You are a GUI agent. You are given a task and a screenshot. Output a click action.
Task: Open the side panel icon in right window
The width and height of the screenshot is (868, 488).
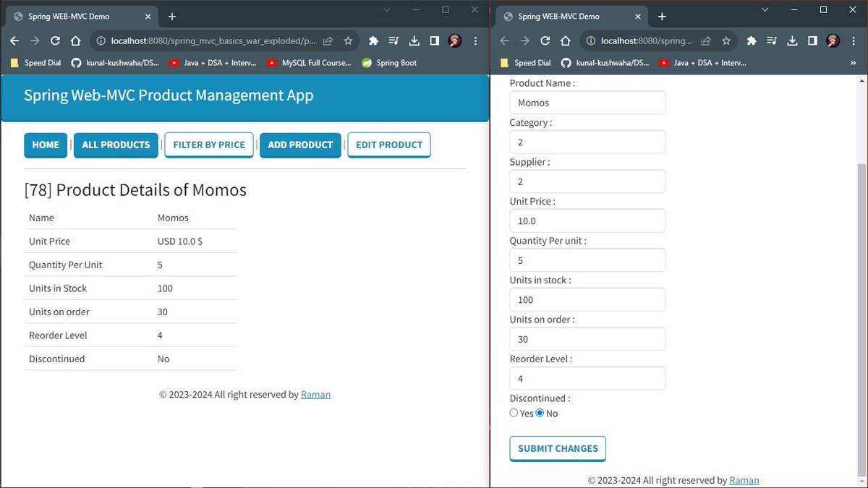coord(812,40)
